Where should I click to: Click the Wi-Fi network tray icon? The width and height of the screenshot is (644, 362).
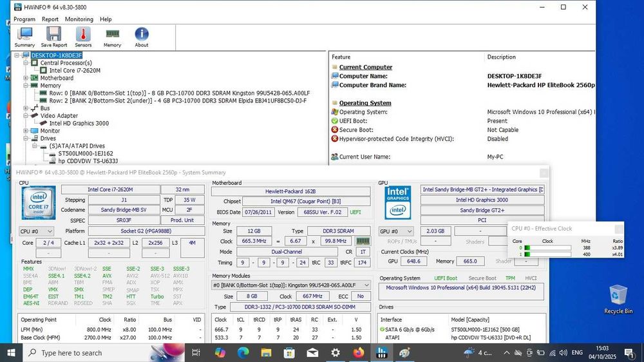pyautogui.click(x=553, y=352)
